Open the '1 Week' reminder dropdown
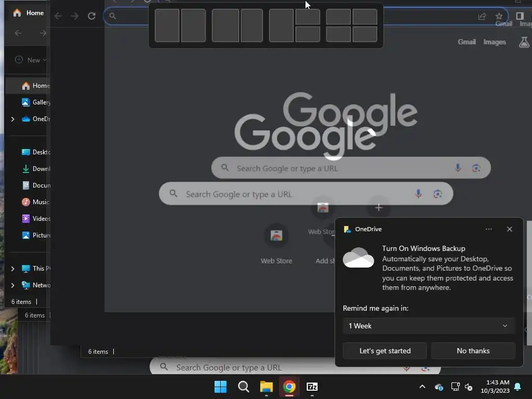This screenshot has height=399, width=532. click(429, 326)
